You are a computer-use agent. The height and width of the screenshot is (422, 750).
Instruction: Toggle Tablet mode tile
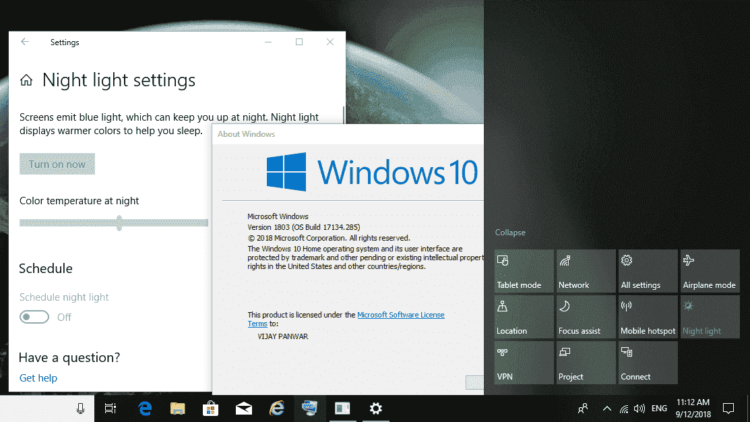coord(523,271)
